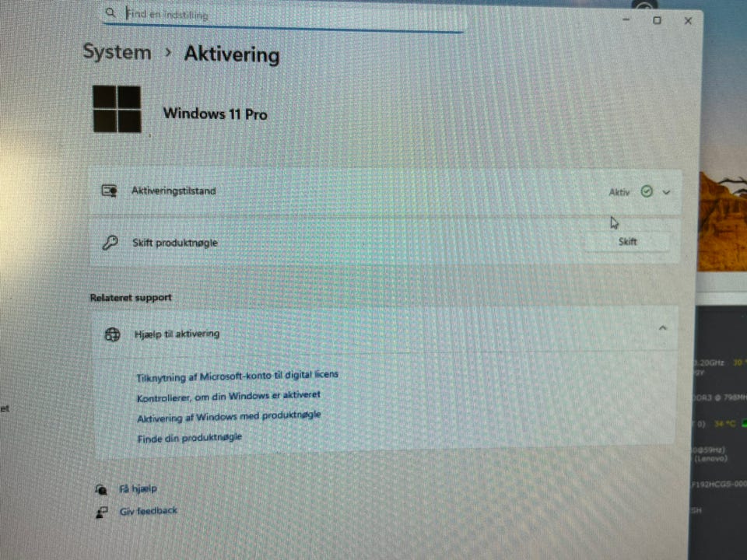Go back to System breadcrumb

click(x=117, y=51)
